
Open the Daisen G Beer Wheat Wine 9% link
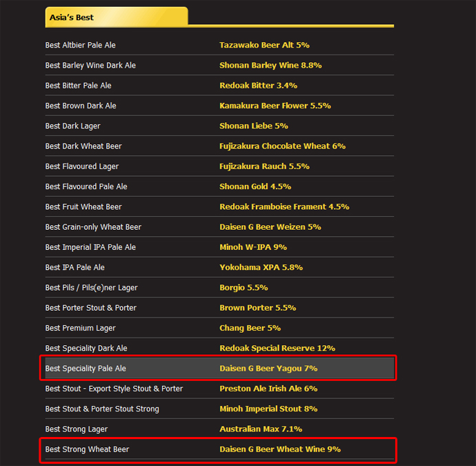[x=280, y=449]
